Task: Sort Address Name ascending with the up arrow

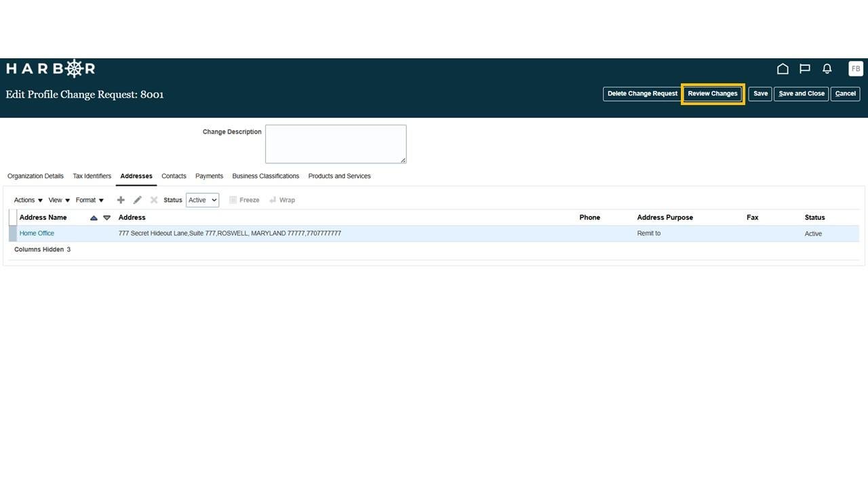Action: (94, 218)
